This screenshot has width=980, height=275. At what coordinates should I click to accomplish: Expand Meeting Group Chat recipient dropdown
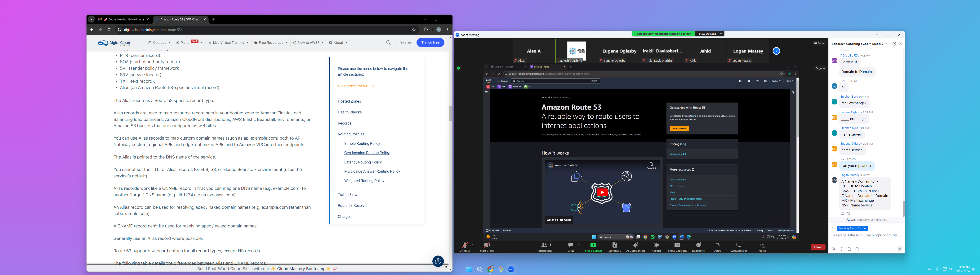pos(852,228)
